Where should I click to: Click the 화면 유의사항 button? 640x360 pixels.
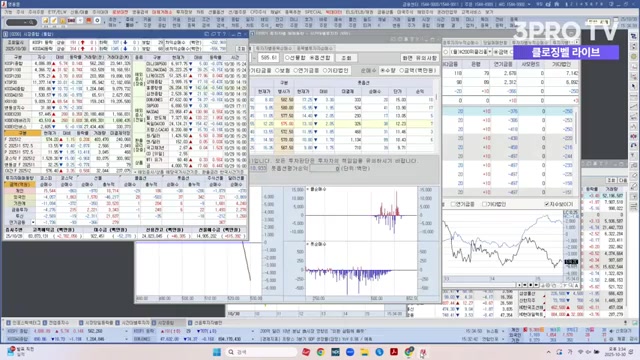click(419, 58)
